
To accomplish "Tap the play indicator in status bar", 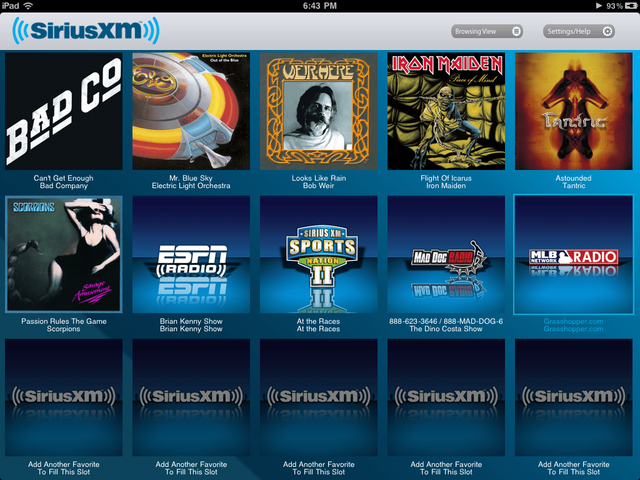I will (598, 6).
